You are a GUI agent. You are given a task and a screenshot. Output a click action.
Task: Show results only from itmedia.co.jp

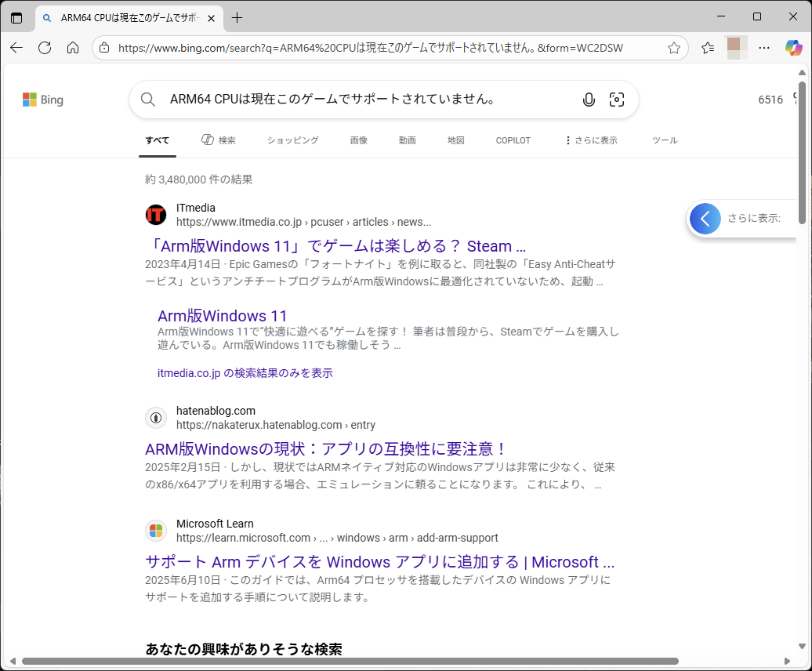(245, 372)
